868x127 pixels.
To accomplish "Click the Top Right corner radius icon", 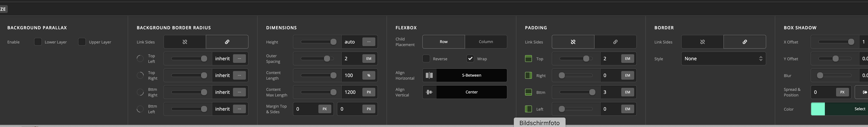I will pos(140,76).
